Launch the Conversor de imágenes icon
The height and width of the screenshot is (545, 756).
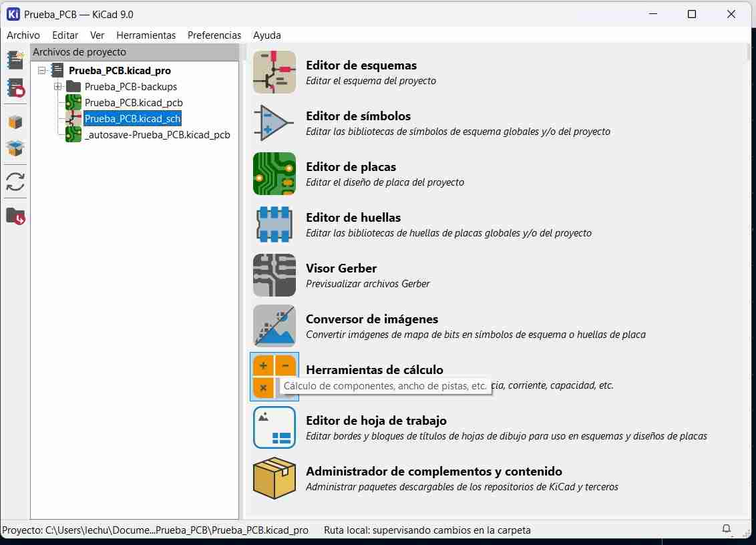274,325
